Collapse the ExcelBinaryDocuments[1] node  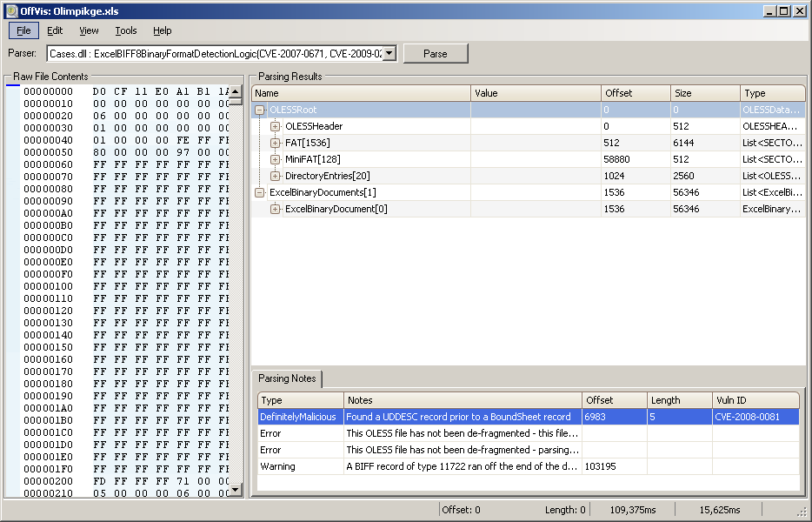[x=260, y=193]
